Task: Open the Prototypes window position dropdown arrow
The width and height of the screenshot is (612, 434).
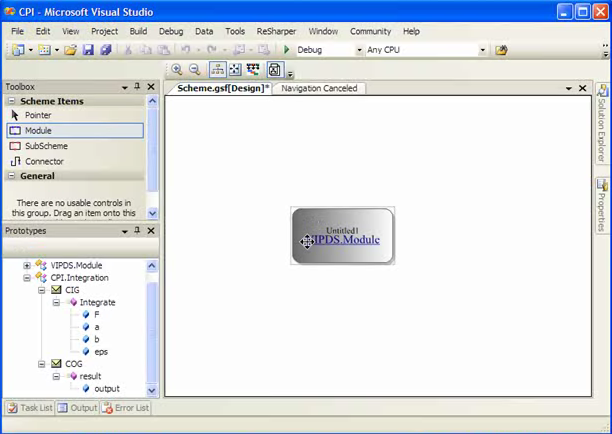Action: (x=125, y=231)
